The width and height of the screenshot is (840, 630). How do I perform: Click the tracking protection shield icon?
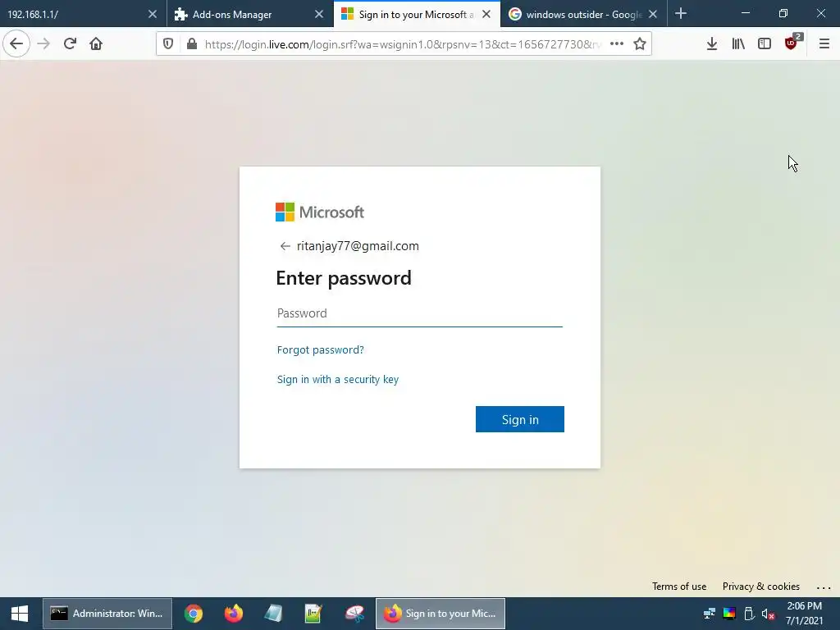tap(168, 44)
